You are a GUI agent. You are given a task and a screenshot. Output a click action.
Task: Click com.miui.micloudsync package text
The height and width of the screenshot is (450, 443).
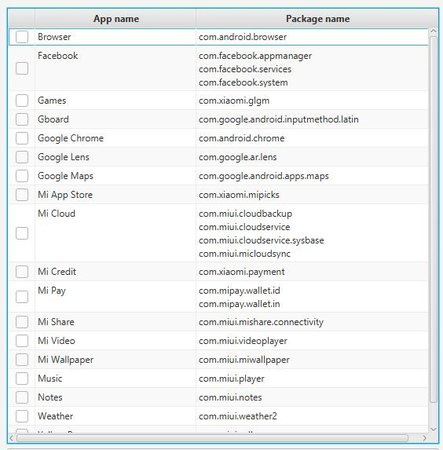point(245,254)
